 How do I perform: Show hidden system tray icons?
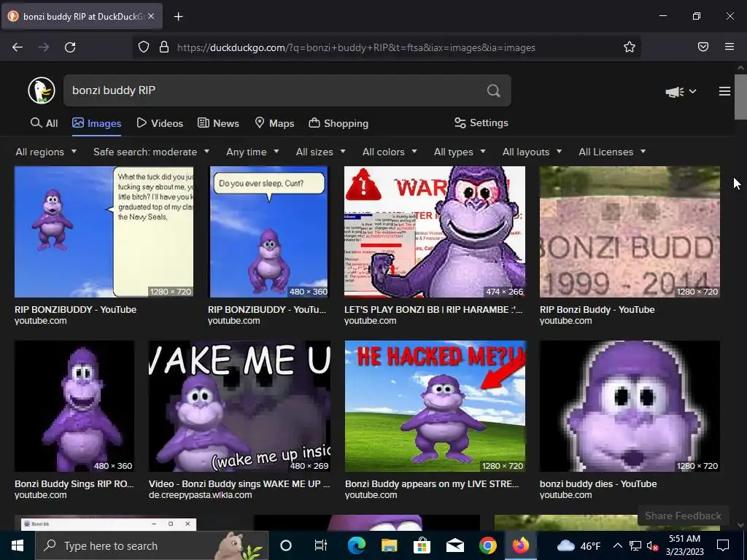[617, 545]
